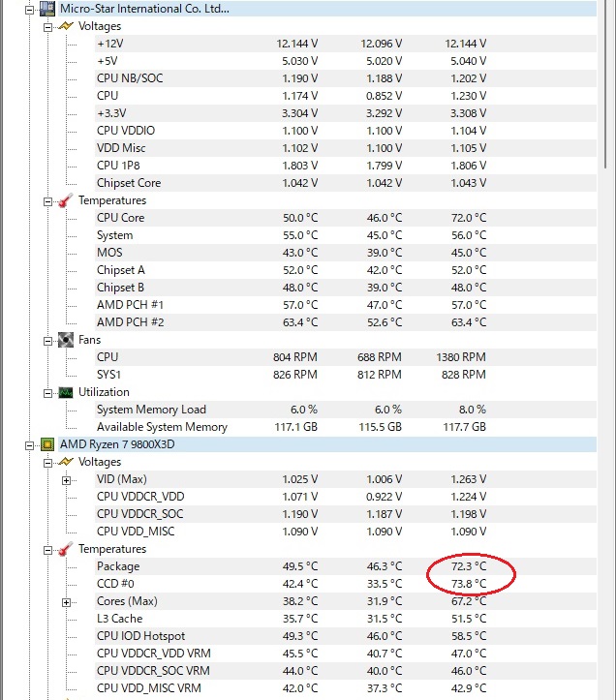
Task: Expand the Cores (Max) node
Action: click(67, 601)
